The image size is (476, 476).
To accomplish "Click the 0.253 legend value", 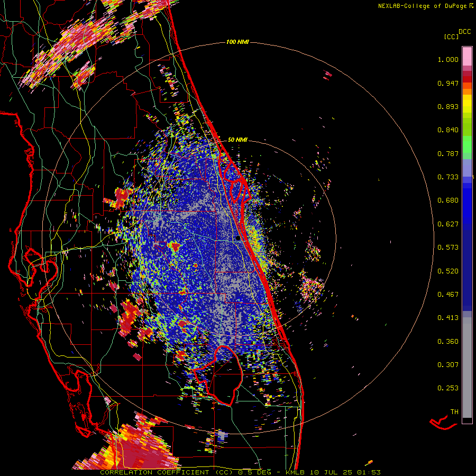I will tap(448, 388).
